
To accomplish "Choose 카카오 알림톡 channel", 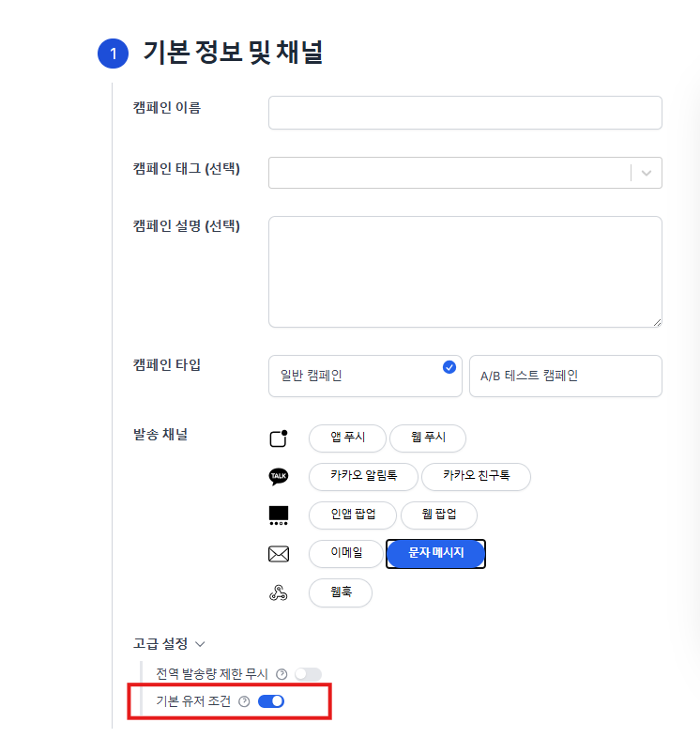I will coord(363,476).
